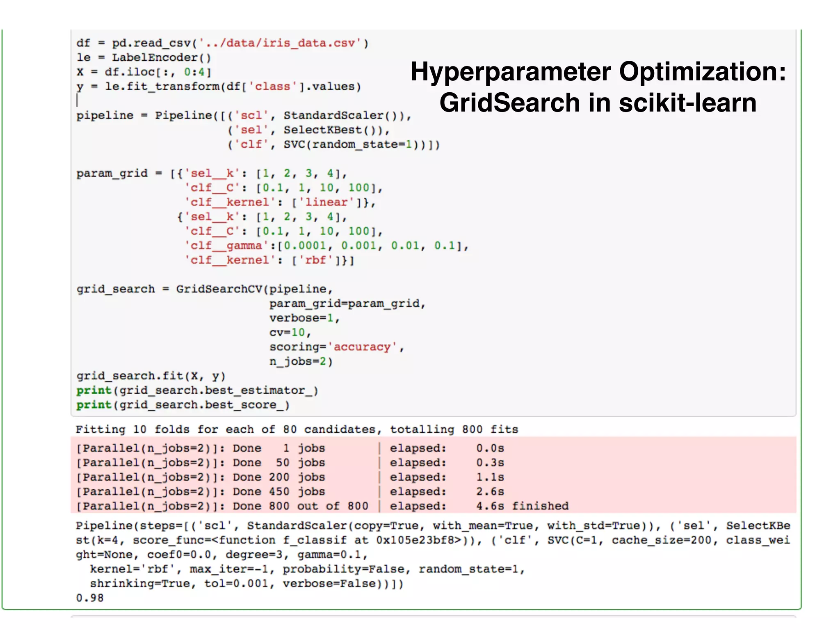The height and width of the screenshot is (630, 840).
Task: Click the 'n_jobs=2)' argument line
Action: coord(301,361)
